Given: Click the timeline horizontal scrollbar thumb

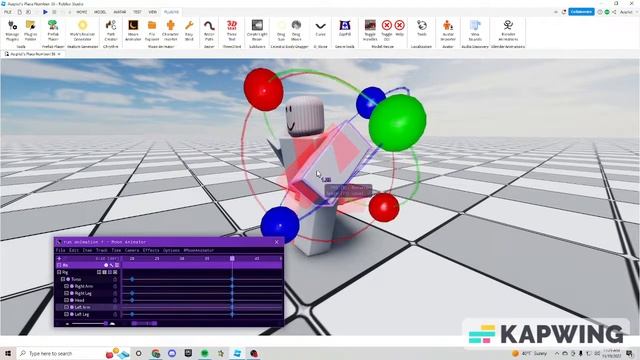Looking at the screenshot, I should 144,323.
